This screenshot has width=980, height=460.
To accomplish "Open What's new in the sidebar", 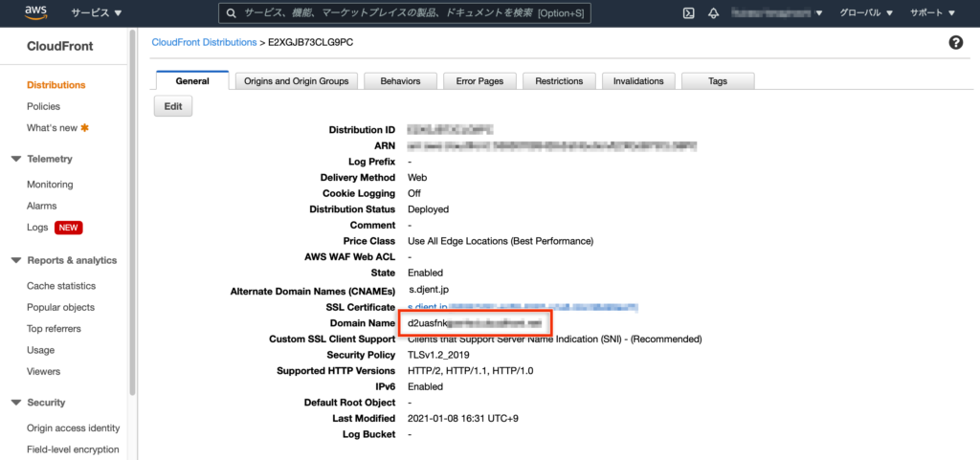I will pyautogui.click(x=52, y=128).
